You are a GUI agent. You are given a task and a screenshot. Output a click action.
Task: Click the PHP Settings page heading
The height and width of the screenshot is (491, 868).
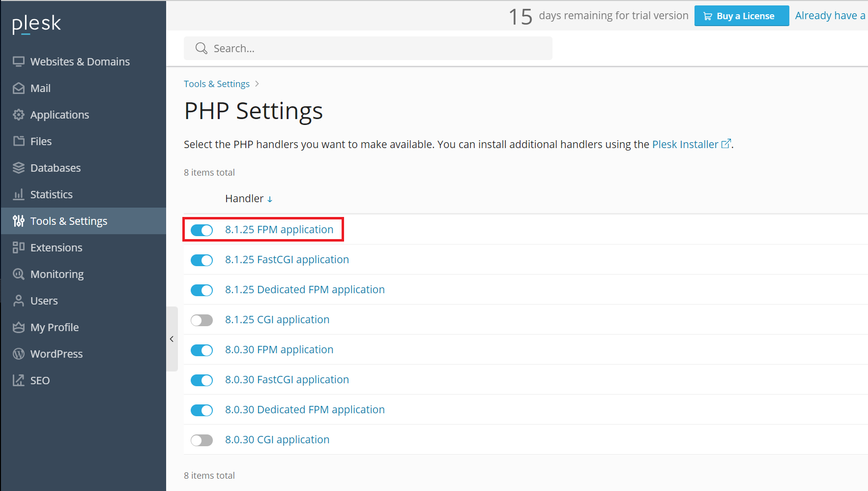pyautogui.click(x=254, y=111)
